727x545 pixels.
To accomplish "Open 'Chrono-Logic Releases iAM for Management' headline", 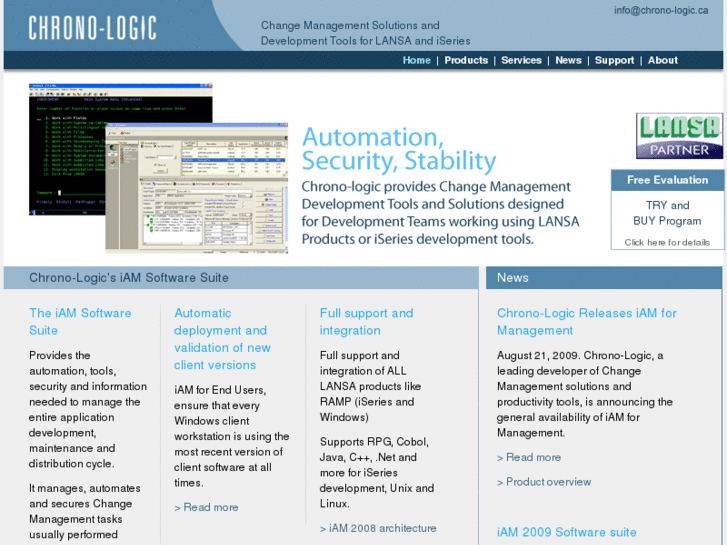I will click(587, 321).
